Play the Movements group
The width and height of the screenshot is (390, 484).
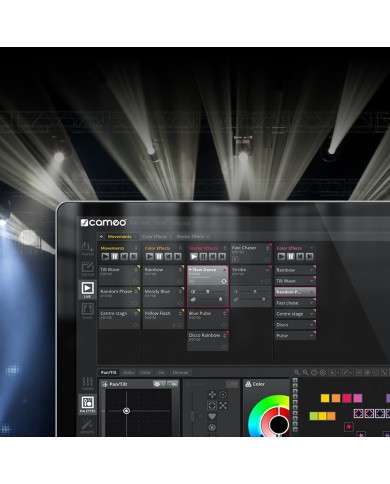click(x=105, y=256)
